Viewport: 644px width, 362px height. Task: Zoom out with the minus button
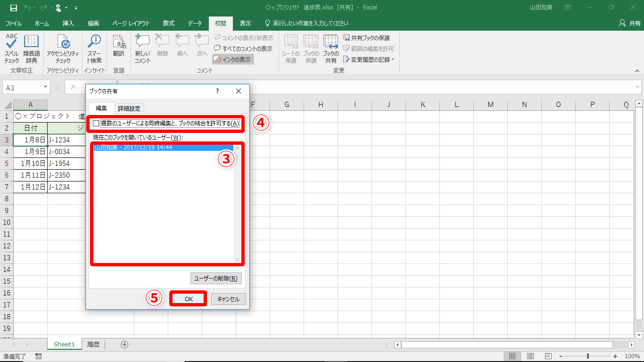(x=561, y=356)
